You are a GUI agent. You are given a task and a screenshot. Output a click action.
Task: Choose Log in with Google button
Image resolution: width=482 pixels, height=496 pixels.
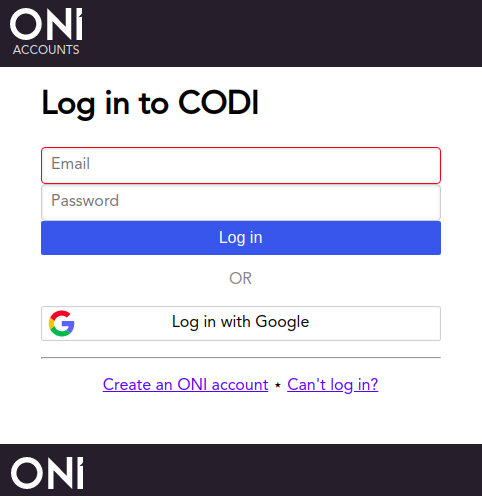[x=241, y=323]
